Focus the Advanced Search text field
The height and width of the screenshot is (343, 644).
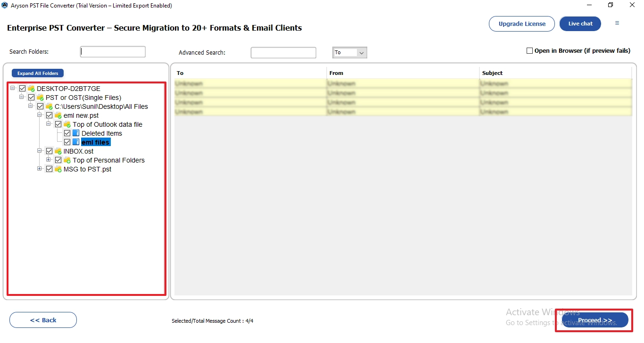pos(283,53)
